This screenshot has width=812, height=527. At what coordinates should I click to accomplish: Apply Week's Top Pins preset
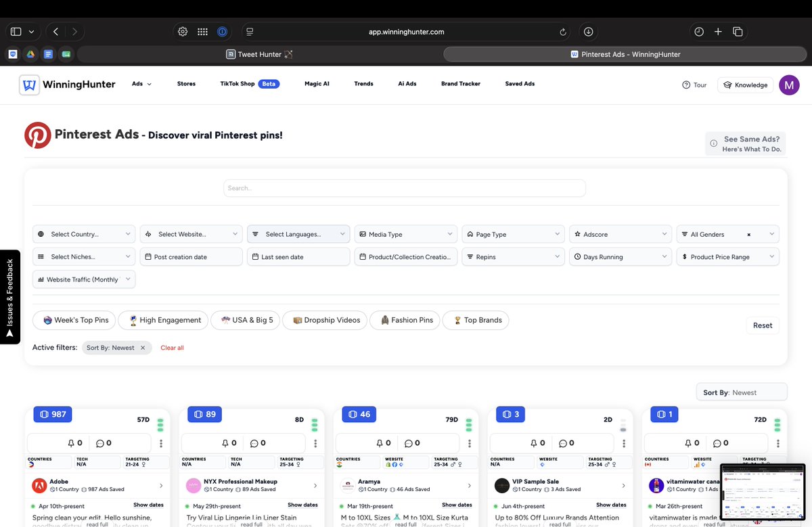[x=74, y=320]
